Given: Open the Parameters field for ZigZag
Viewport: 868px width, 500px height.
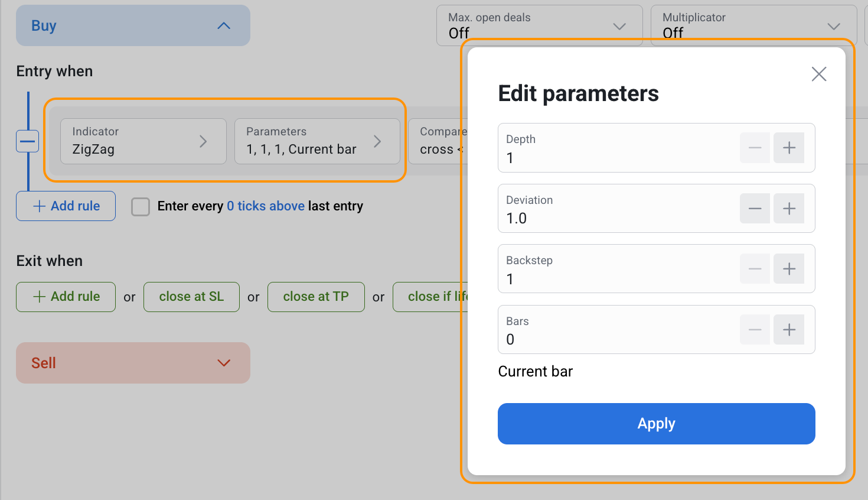Looking at the screenshot, I should point(316,141).
